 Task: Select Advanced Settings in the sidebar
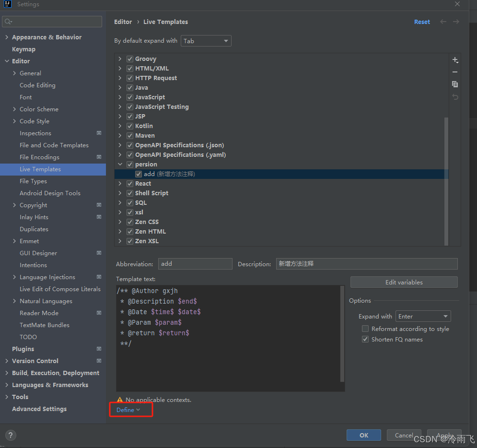point(39,409)
